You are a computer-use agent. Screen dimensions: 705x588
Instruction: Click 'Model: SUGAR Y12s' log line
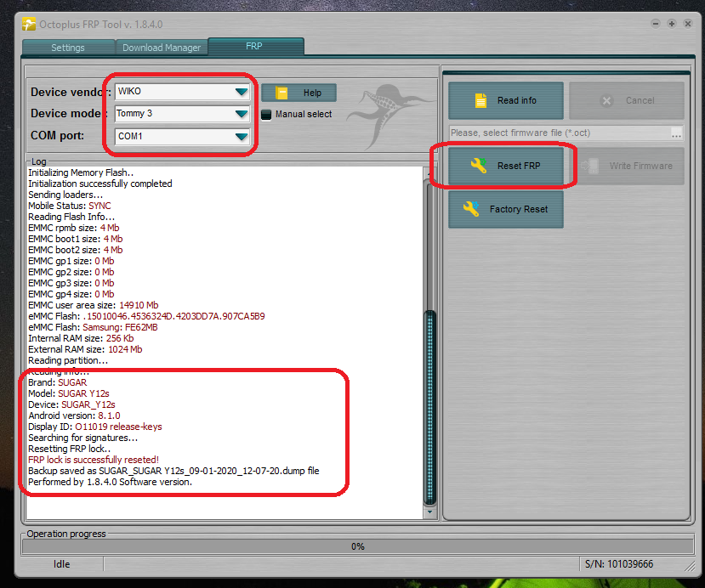69,393
